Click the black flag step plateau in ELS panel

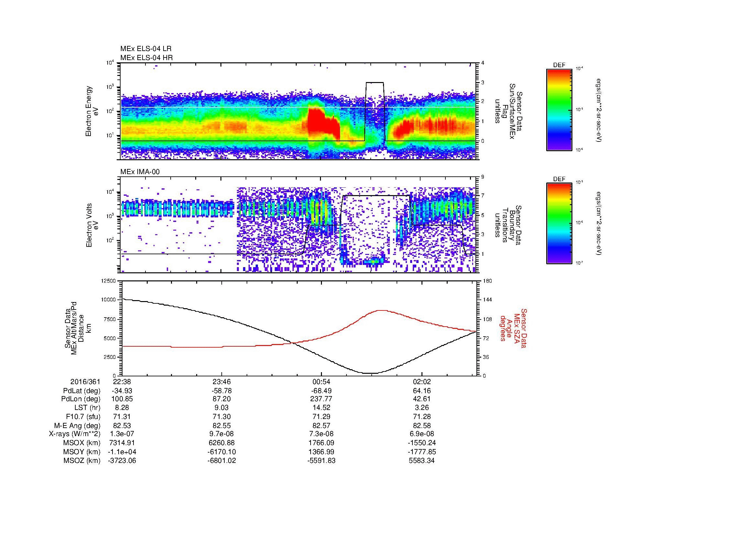tap(375, 83)
